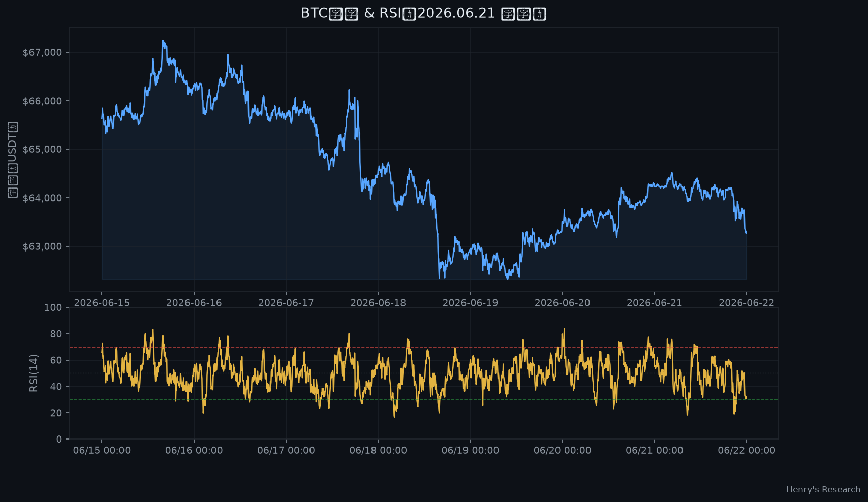The image size is (868, 502).
Task: Click the $63,000 price axis label
Action: pyautogui.click(x=43, y=247)
